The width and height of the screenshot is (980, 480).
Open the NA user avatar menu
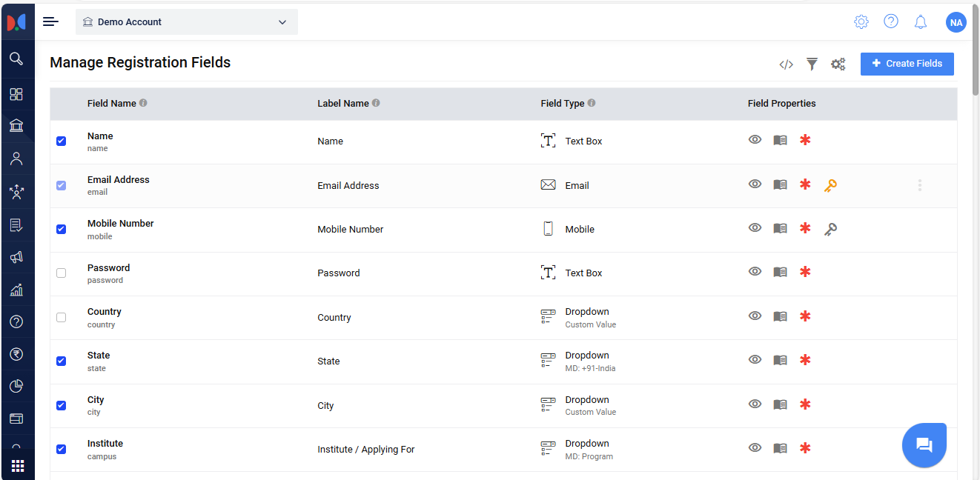(956, 22)
